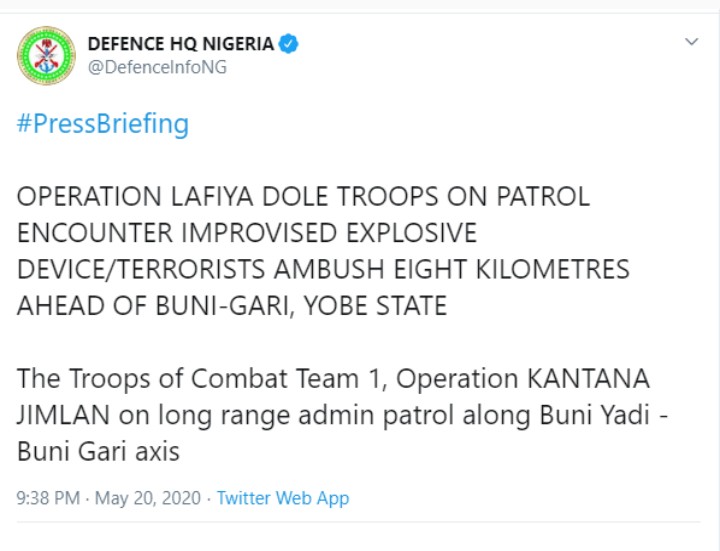Visit the @DefenceInfoNG handle

click(158, 67)
